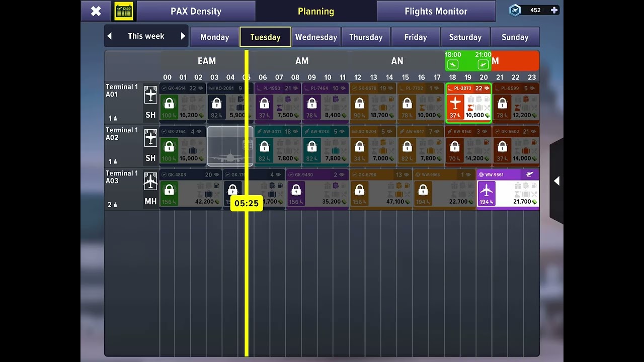Click the EAM time period header
This screenshot has height=362, width=644.
point(206,61)
